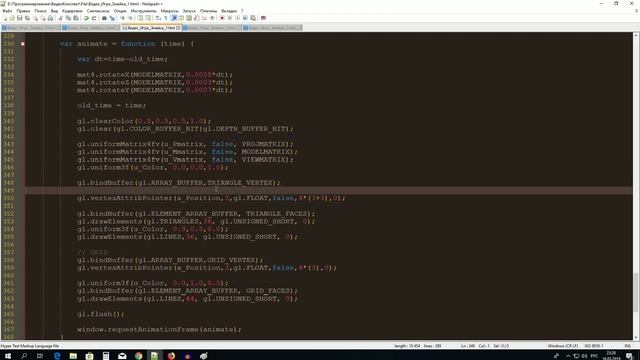640x360 pixels.
Task: Open the Вкладки menu
Action: [229, 11]
